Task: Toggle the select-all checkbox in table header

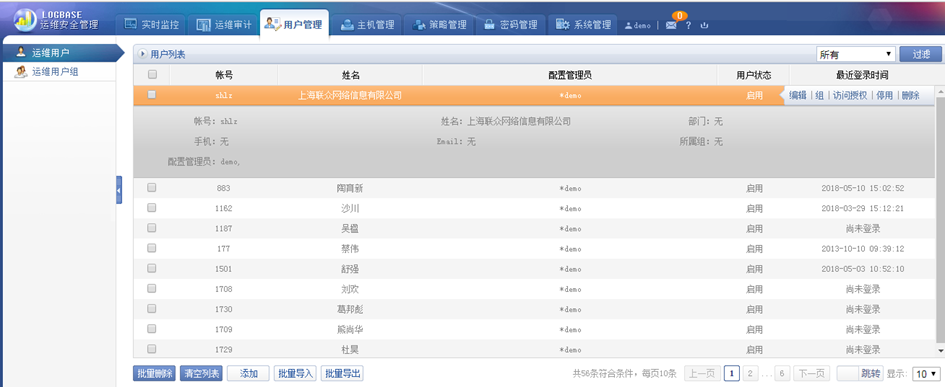Action: (152, 75)
